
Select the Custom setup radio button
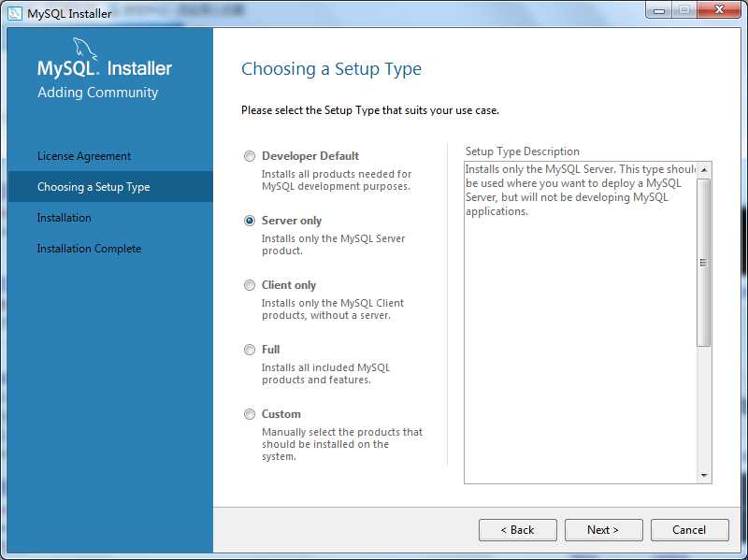250,414
